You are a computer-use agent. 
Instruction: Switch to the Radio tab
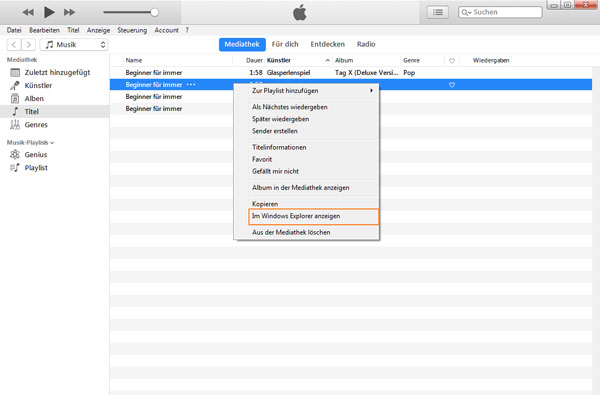point(366,44)
